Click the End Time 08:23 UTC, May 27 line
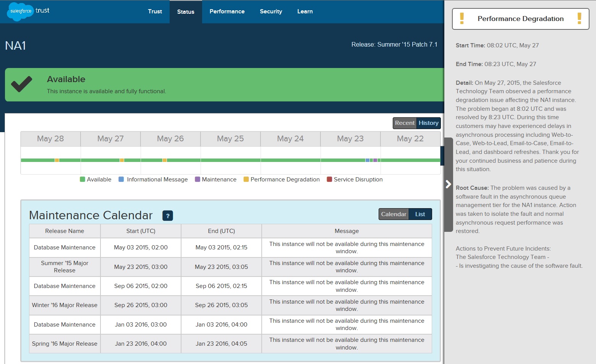 [x=496, y=64]
